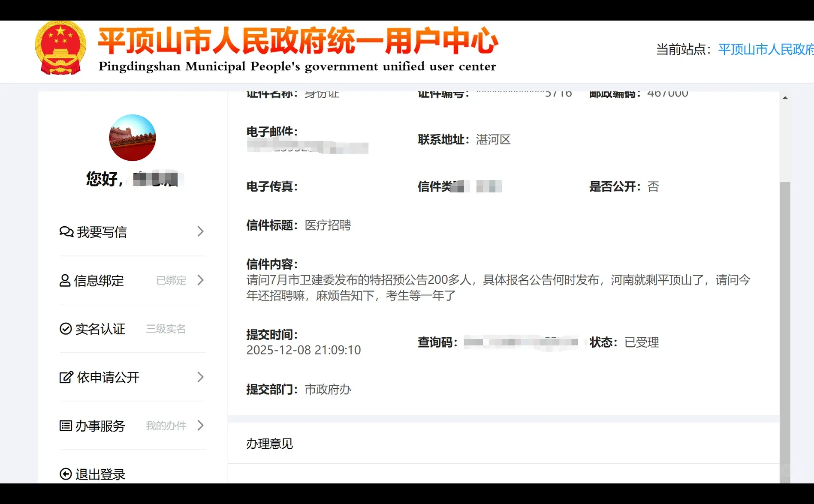The height and width of the screenshot is (504, 814).
Task: Click the 我的办件 link
Action: tap(166, 426)
